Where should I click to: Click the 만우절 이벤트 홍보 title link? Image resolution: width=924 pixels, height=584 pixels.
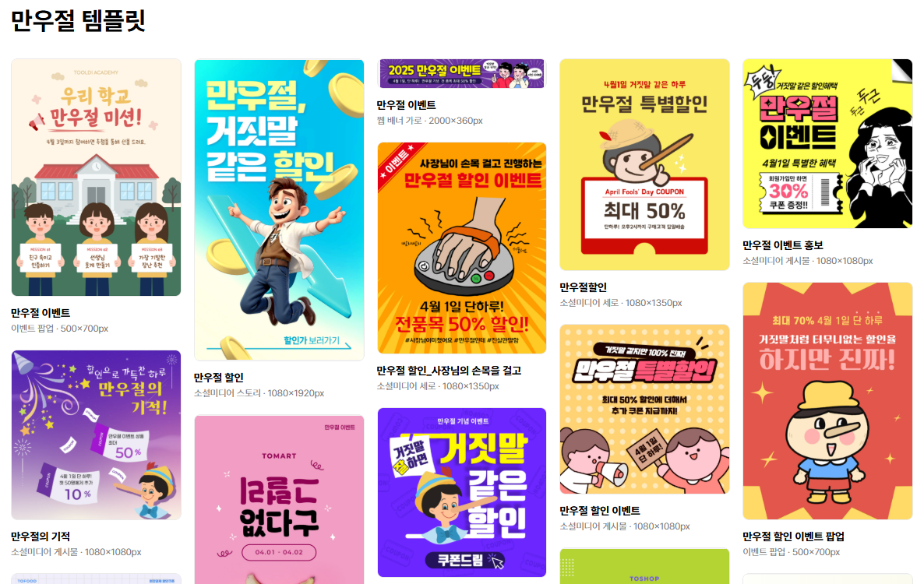782,245
